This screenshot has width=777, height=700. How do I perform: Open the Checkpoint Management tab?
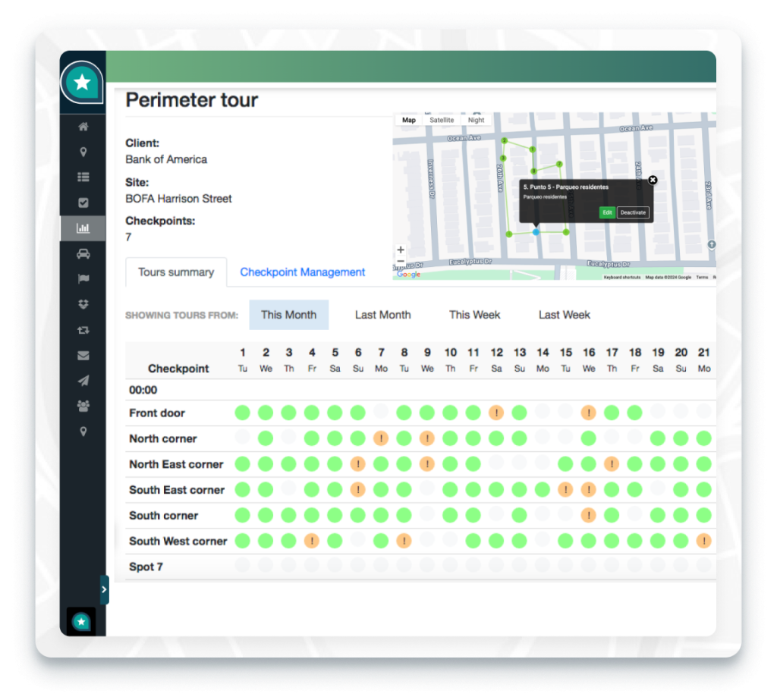pos(302,272)
